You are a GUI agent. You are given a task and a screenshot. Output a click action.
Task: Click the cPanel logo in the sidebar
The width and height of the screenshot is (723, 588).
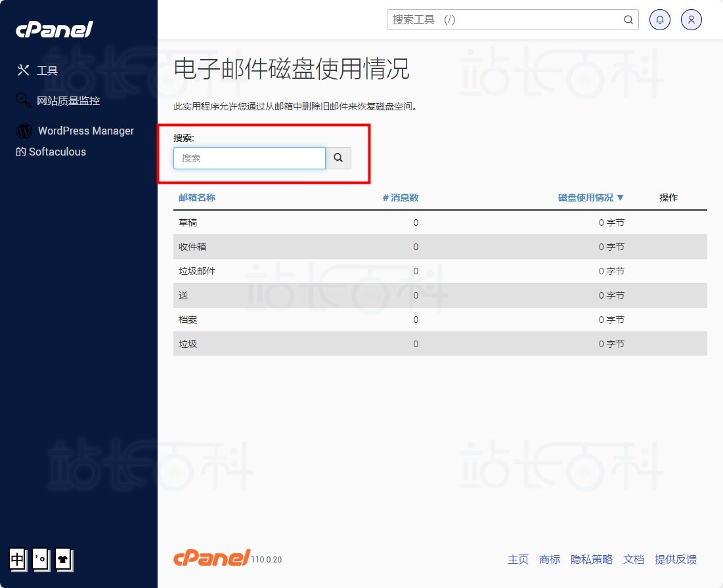coord(55,30)
